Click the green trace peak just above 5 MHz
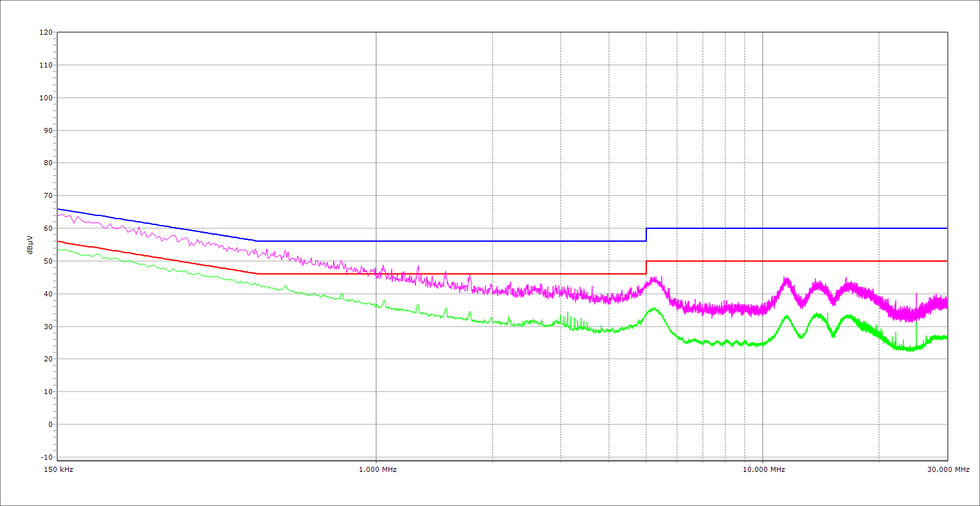This screenshot has height=506, width=980. tap(654, 309)
